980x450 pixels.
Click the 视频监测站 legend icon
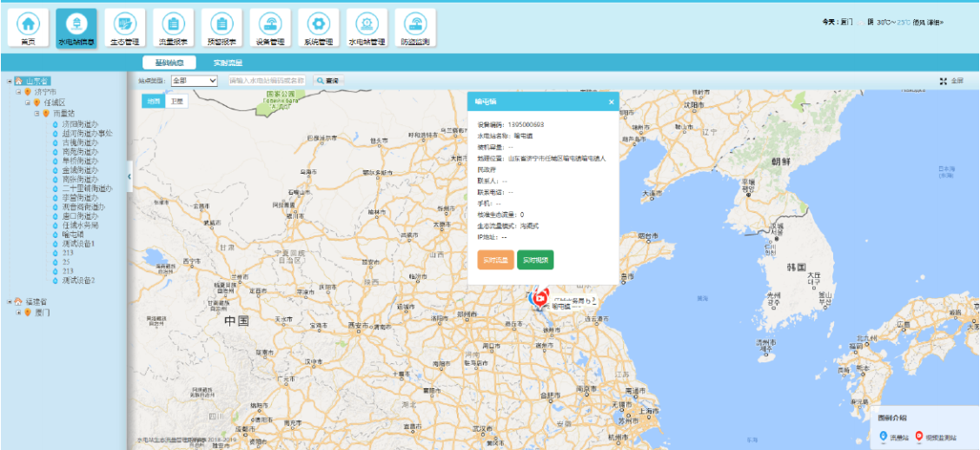[x=918, y=435]
